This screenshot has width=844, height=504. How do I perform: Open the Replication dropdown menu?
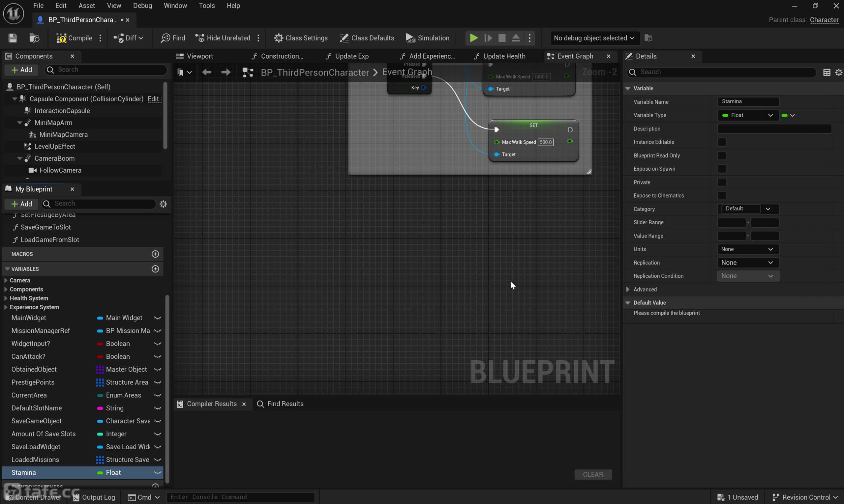(747, 262)
